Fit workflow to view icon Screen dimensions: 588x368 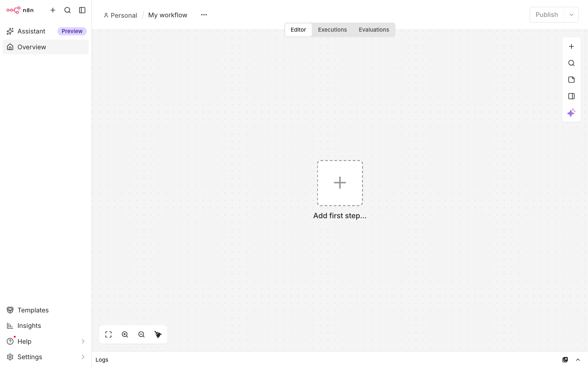pos(108,335)
